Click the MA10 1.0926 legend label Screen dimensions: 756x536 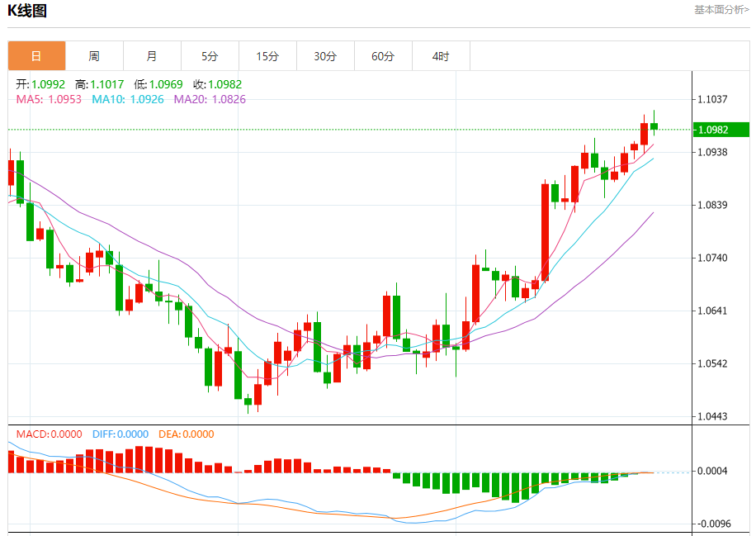tap(128, 99)
